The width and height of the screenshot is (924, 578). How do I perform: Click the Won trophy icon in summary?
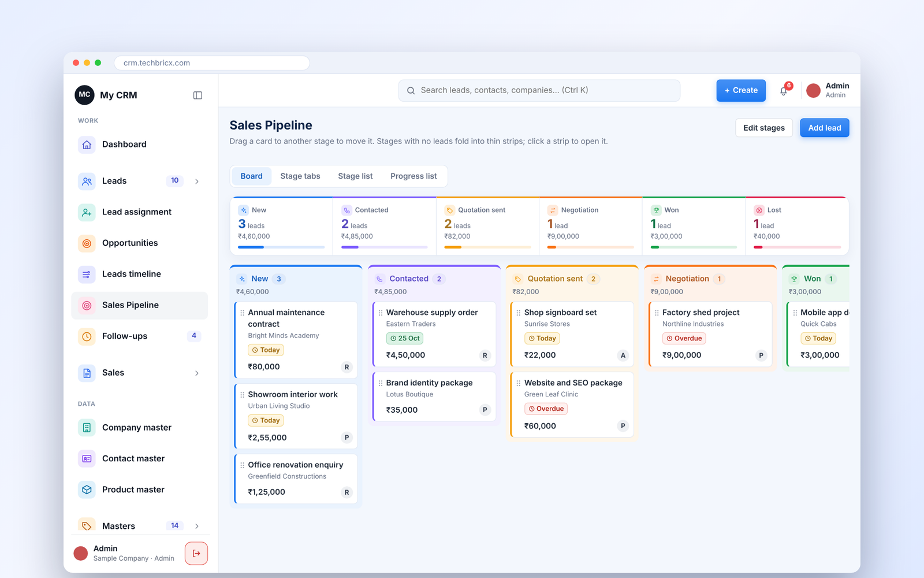[656, 210]
